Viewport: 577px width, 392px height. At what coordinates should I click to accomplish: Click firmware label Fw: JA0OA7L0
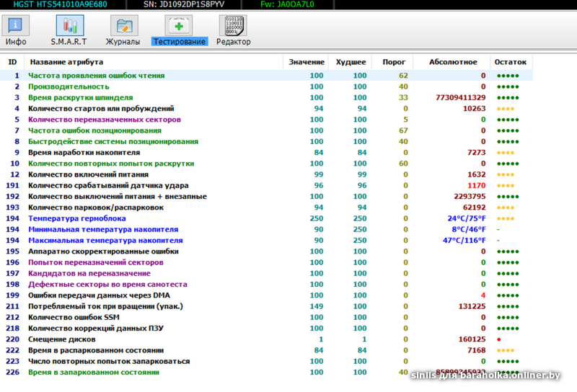(x=287, y=4)
